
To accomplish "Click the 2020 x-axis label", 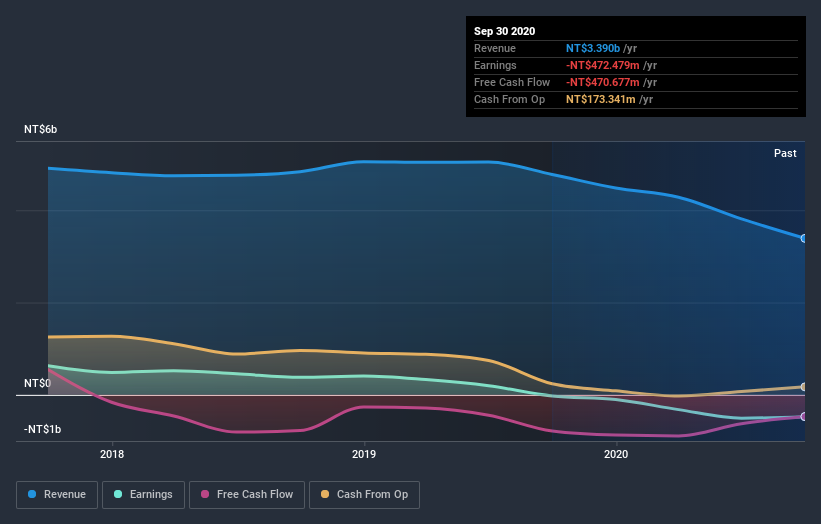I will coord(616,454).
